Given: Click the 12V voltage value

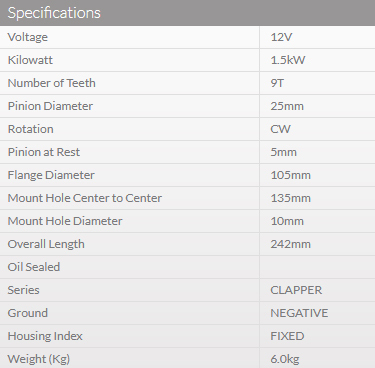Looking at the screenshot, I should 281,37.
